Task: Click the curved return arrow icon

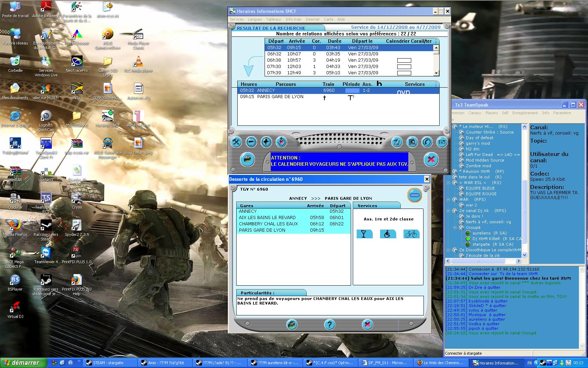Action: tap(427, 142)
